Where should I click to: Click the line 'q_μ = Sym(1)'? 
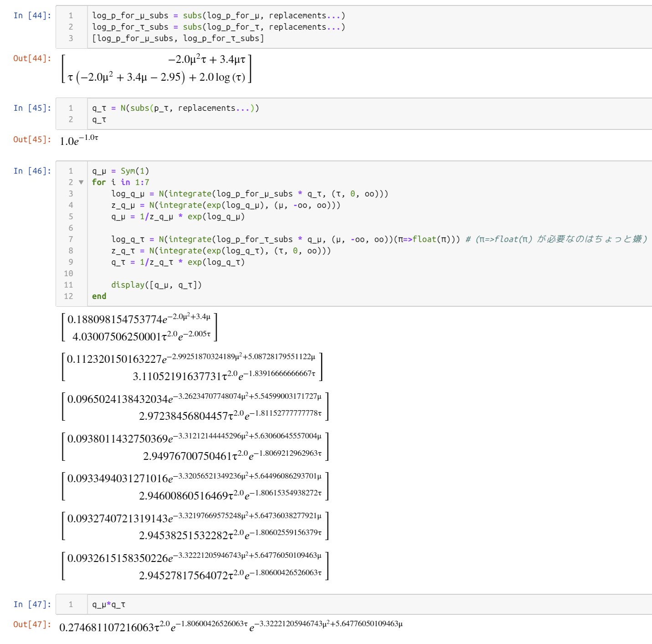(121, 171)
